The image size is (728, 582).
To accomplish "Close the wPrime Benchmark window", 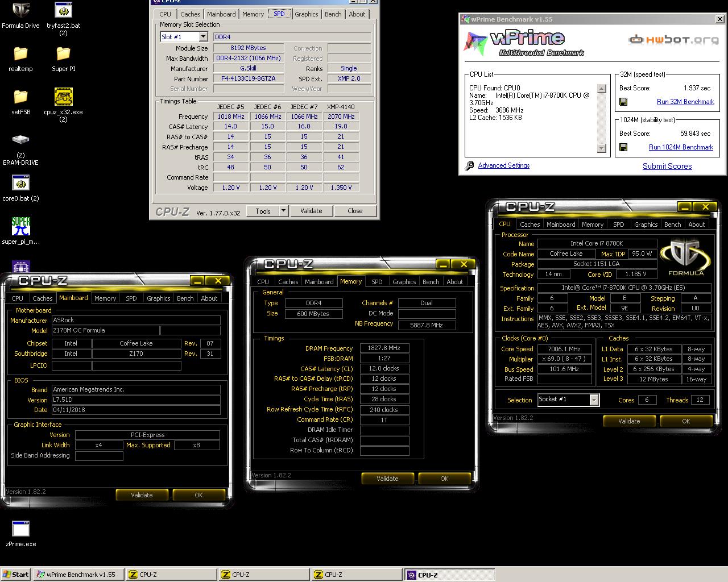I will click(721, 19).
